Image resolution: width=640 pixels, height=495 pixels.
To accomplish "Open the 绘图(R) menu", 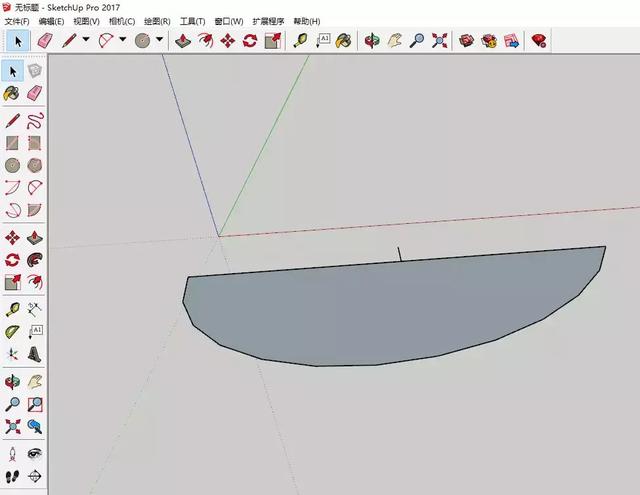I will [x=157, y=21].
